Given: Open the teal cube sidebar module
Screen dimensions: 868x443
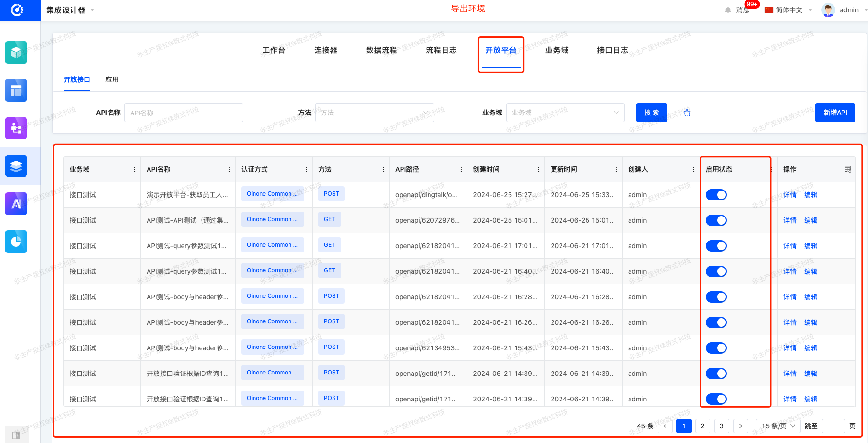Looking at the screenshot, I should point(16,52).
